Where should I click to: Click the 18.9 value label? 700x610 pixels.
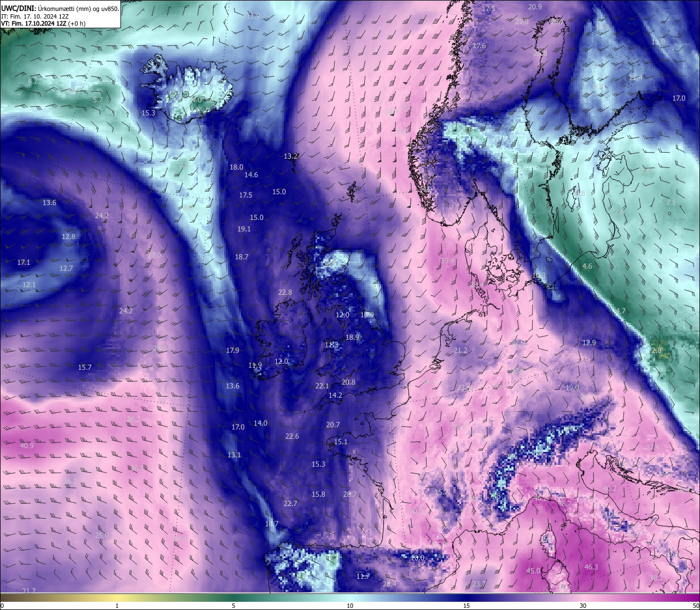pos(352,338)
